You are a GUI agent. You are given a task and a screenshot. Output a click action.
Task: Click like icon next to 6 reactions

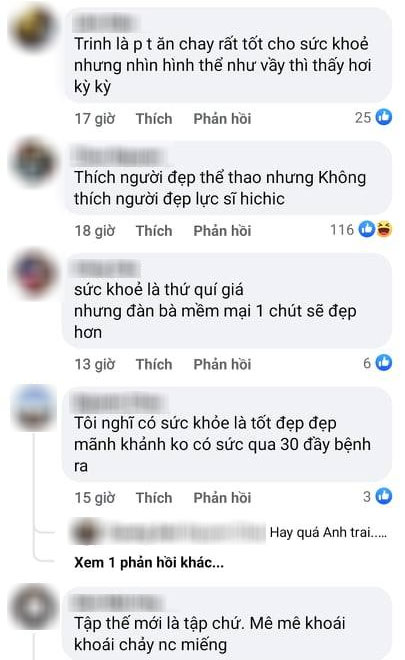pyautogui.click(x=384, y=362)
